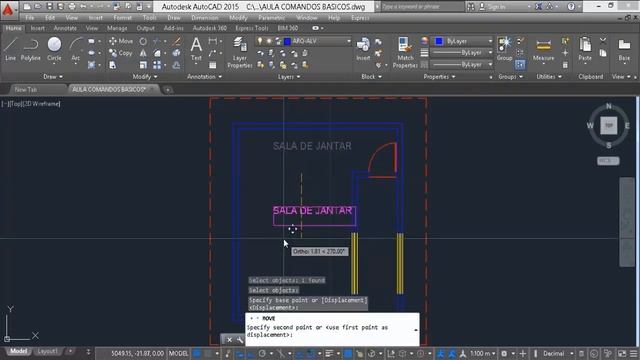Expand the Draw panel

click(53, 76)
